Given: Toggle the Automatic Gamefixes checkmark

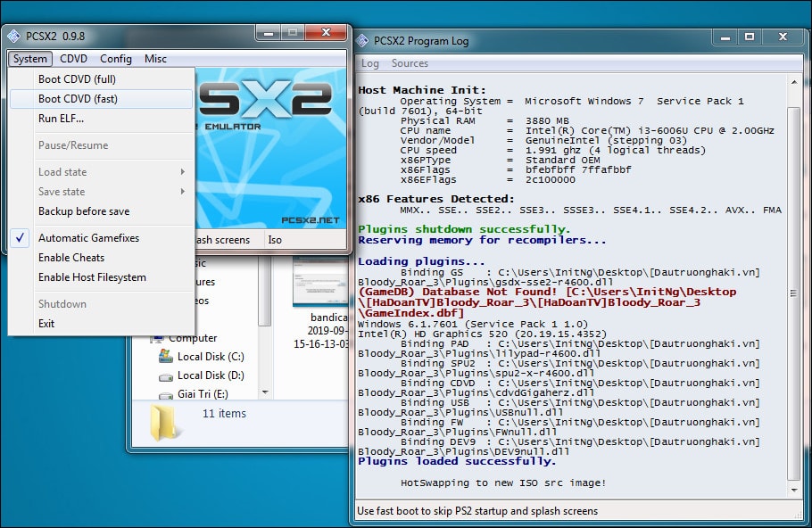Looking at the screenshot, I should [x=20, y=238].
